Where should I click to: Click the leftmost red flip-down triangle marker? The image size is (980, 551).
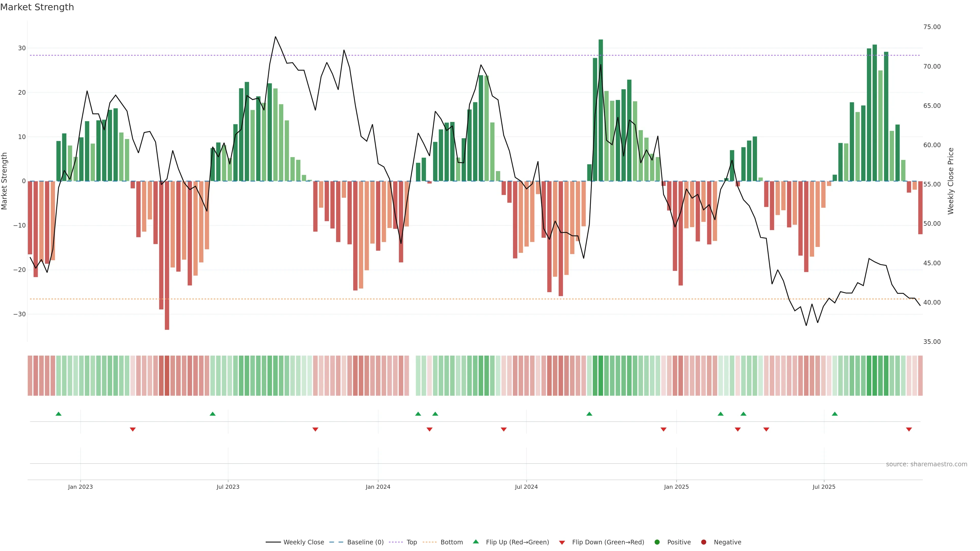(x=133, y=429)
